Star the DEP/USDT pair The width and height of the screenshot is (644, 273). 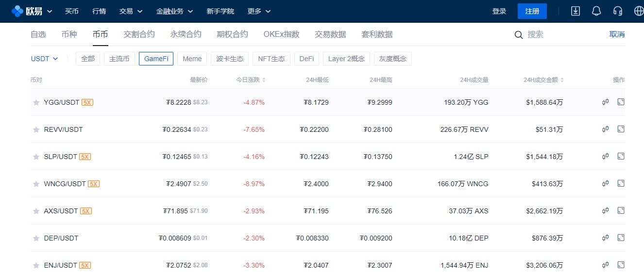click(36, 239)
